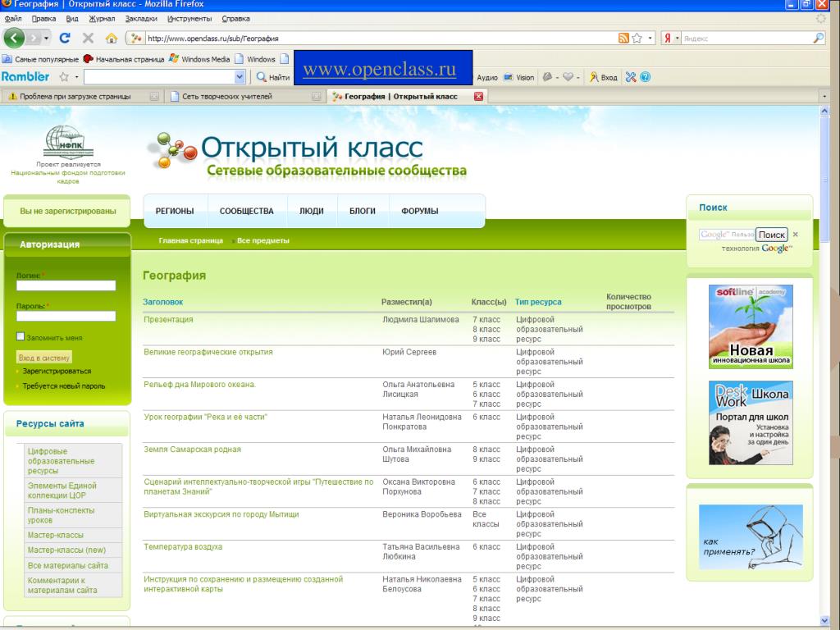This screenshot has height=630, width=840.
Task: Open Рельеф дна Мирового океана link
Action: click(x=200, y=384)
